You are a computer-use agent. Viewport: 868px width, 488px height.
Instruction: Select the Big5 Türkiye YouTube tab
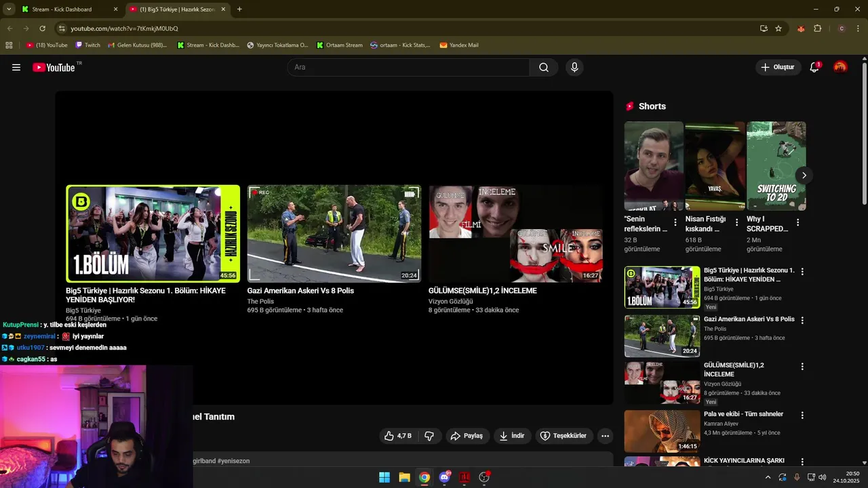click(178, 9)
